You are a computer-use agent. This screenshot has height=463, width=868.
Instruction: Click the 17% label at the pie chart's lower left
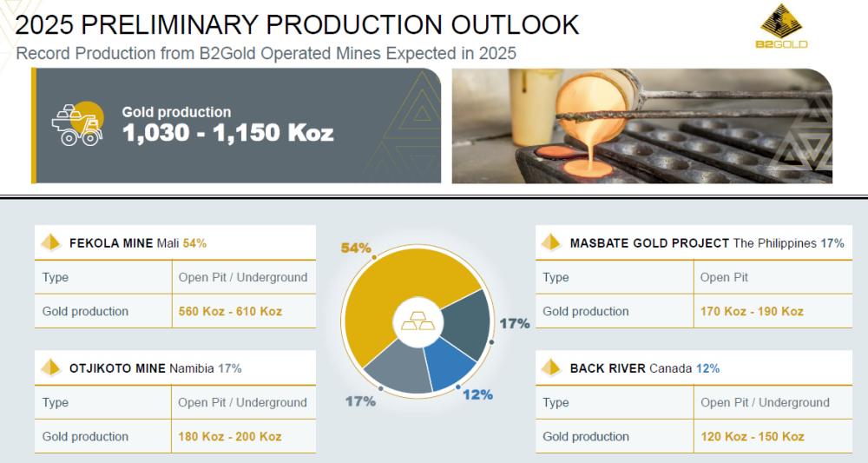360,401
